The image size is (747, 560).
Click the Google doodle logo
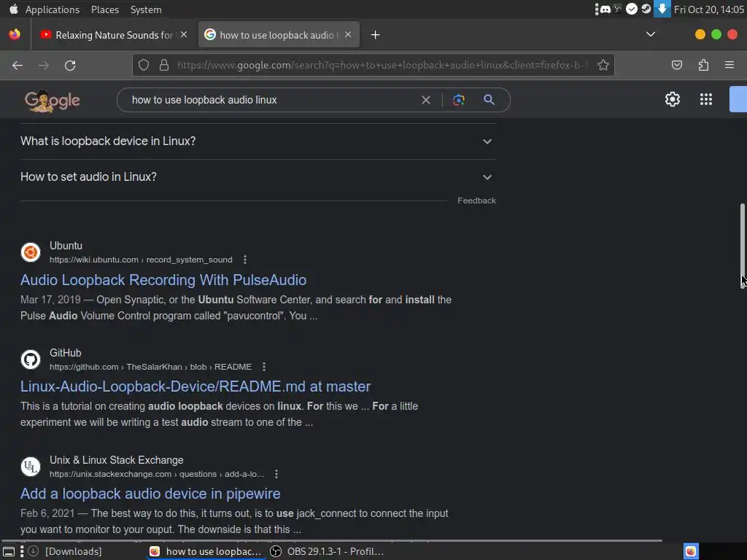click(x=52, y=101)
